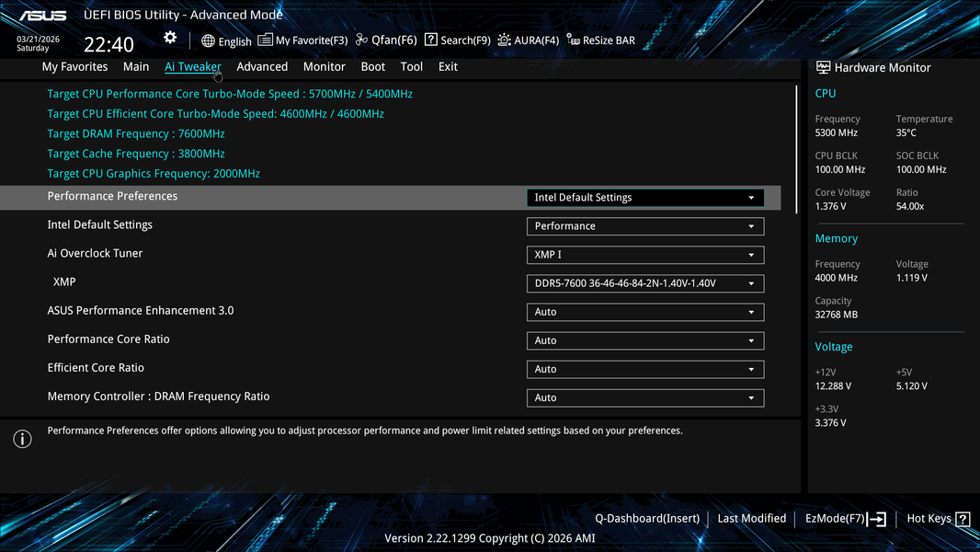Viewport: 980px width, 552px height.
Task: Open Qfan fan control icon
Action: [361, 40]
